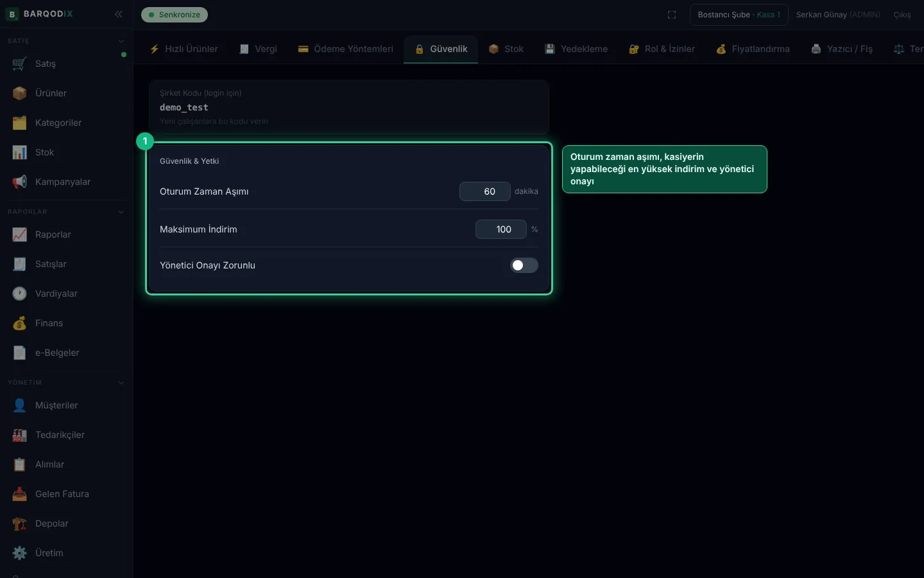Viewport: 924px width, 578px height.
Task: Click the Vardiyalar clock icon
Action: coord(20,293)
